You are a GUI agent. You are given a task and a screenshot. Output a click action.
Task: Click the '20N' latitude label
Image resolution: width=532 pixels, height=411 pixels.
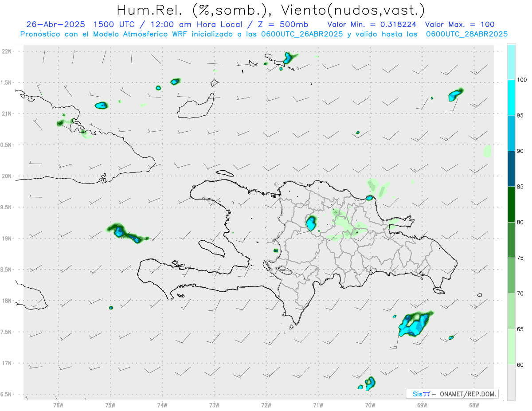pyautogui.click(x=7, y=176)
